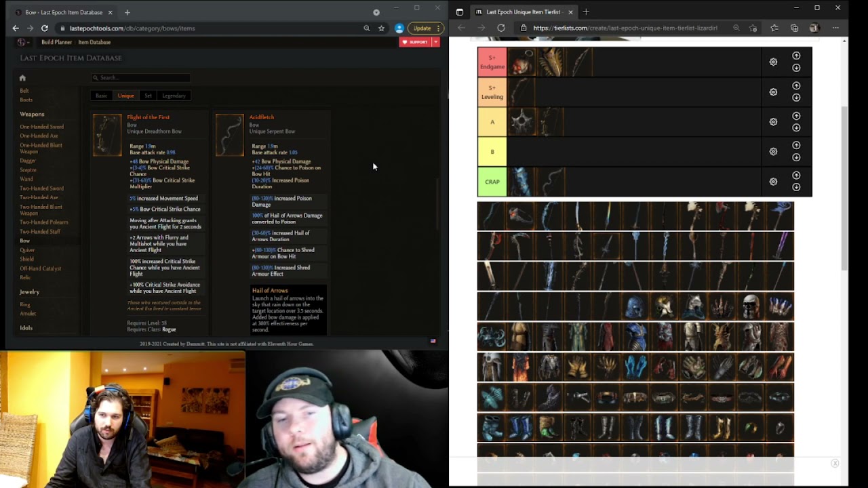
Task: Open new tab in Edge window
Action: point(586,12)
